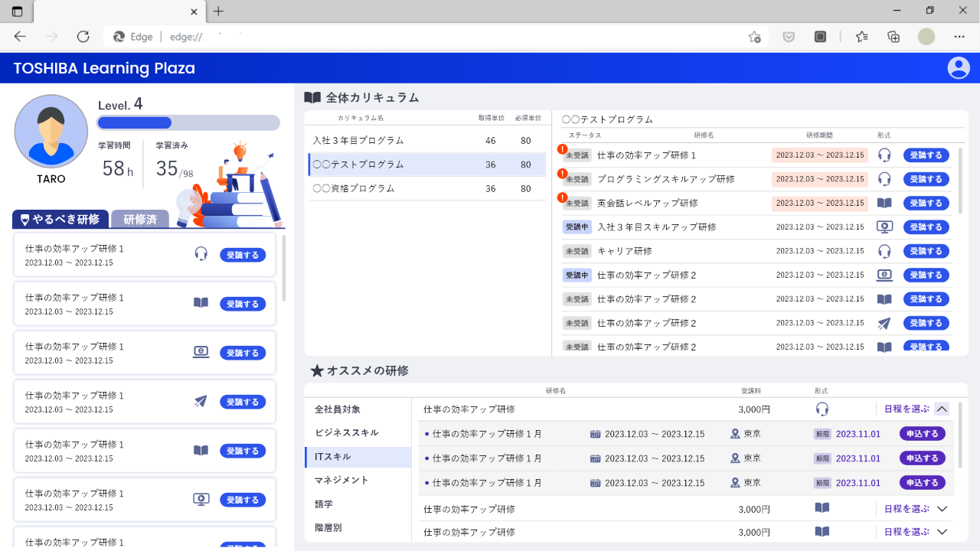Click the Level 4 progress bar
Viewport: 980px width, 551px height.
(188, 123)
